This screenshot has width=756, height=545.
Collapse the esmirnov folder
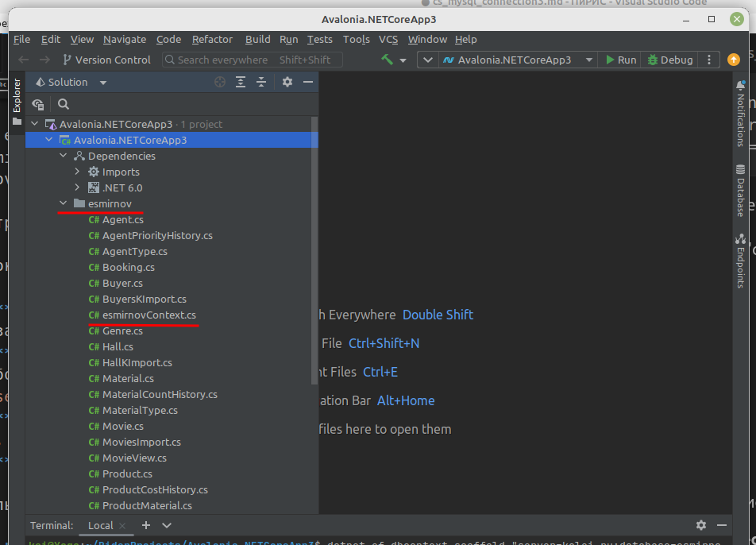click(x=64, y=203)
